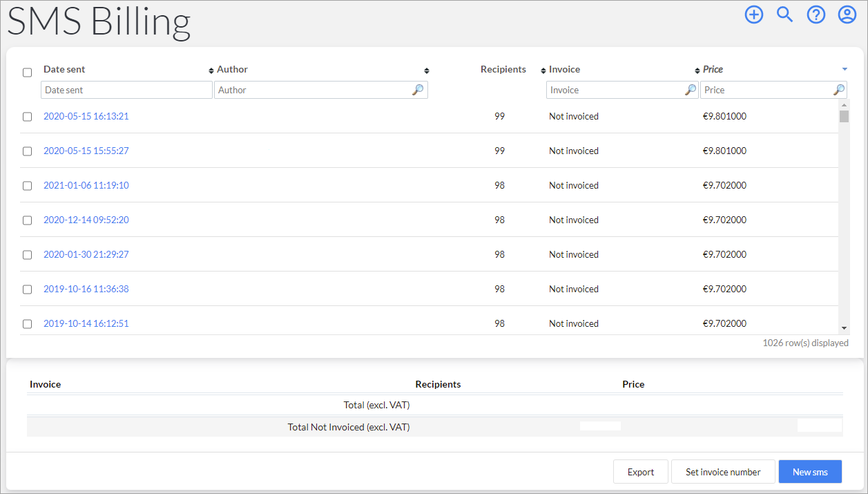The image size is (868, 494).
Task: Click the magnifier in the Author filter
Action: (x=418, y=90)
